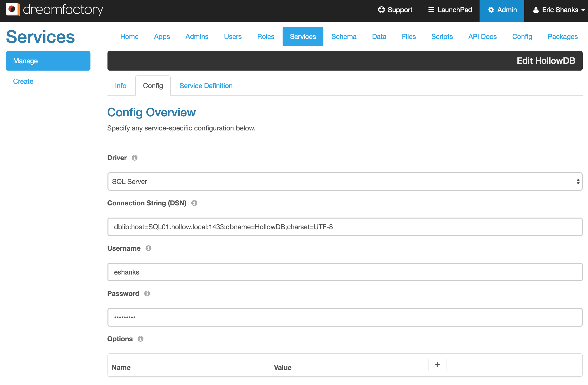Click the 'Specify any service-specific configuration below.' text
Viewport: 588px width, 385px height.
click(x=181, y=128)
